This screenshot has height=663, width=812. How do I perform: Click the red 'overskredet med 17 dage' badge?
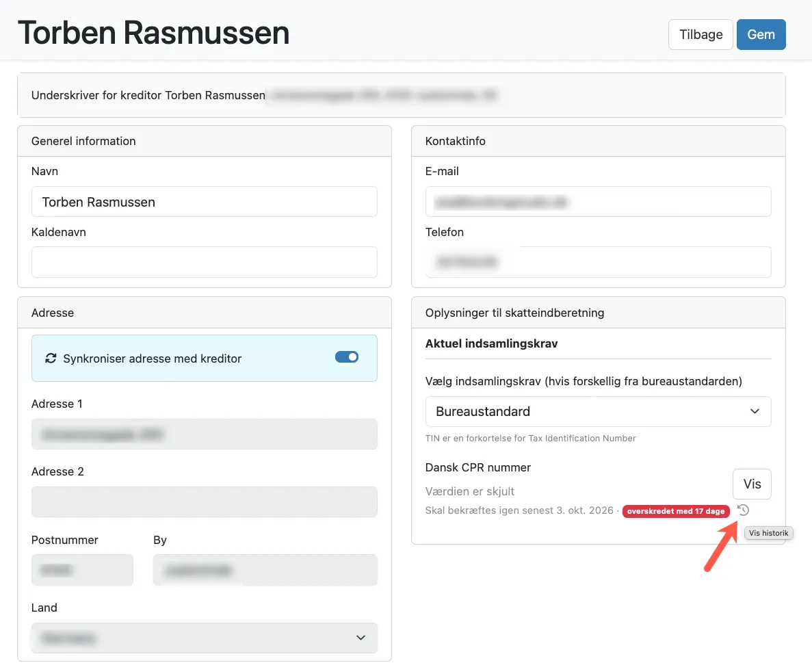tap(676, 511)
